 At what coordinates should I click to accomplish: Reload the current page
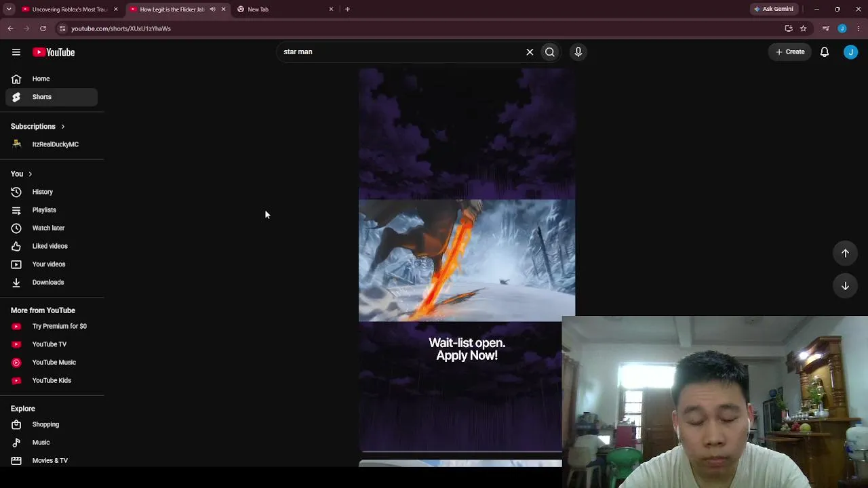(x=43, y=28)
